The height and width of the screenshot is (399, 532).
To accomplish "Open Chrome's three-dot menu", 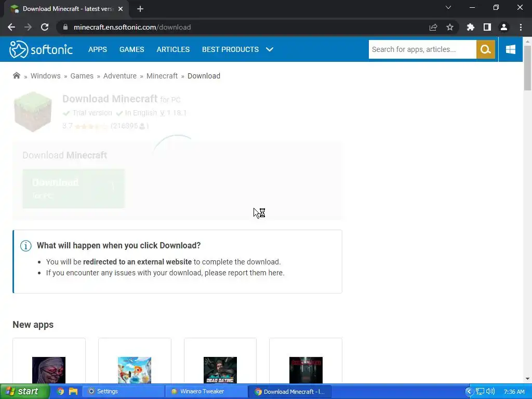I will pyautogui.click(x=521, y=27).
